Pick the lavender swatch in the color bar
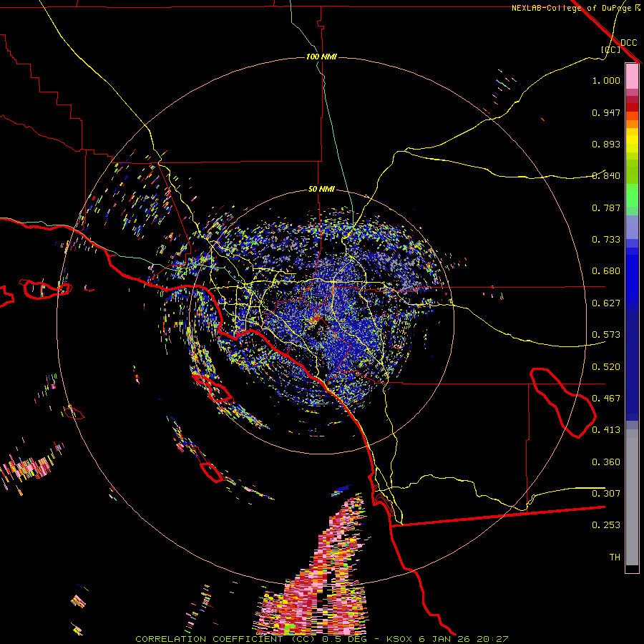644x644 pixels. [632, 227]
